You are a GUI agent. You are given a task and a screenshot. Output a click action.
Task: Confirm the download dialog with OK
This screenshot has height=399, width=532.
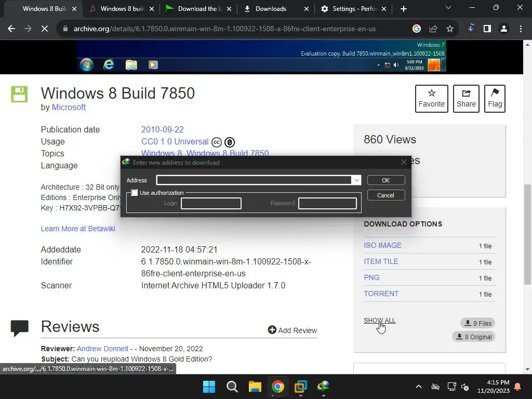386,180
